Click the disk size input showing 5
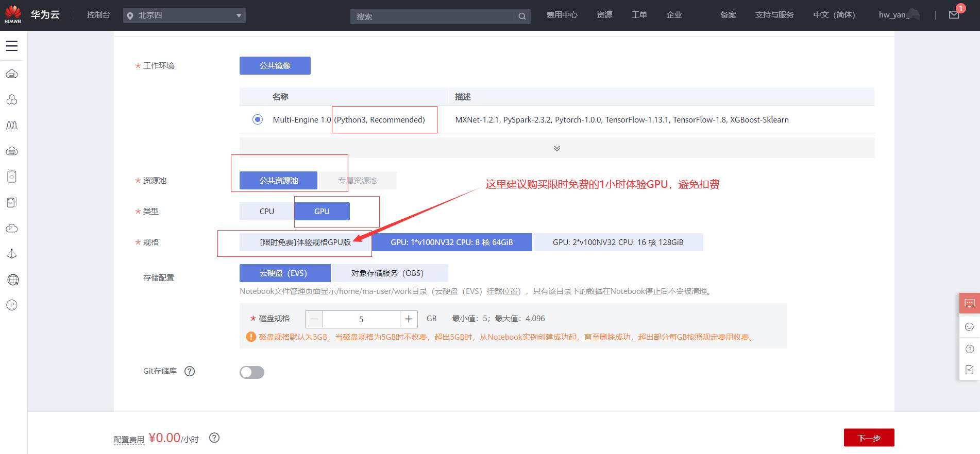 click(361, 319)
